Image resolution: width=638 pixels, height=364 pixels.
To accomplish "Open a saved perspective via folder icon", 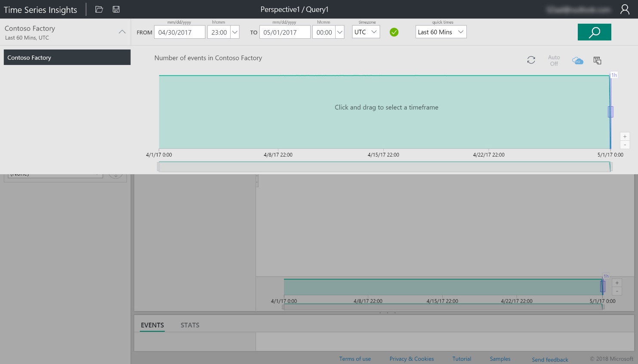I will pyautogui.click(x=99, y=9).
